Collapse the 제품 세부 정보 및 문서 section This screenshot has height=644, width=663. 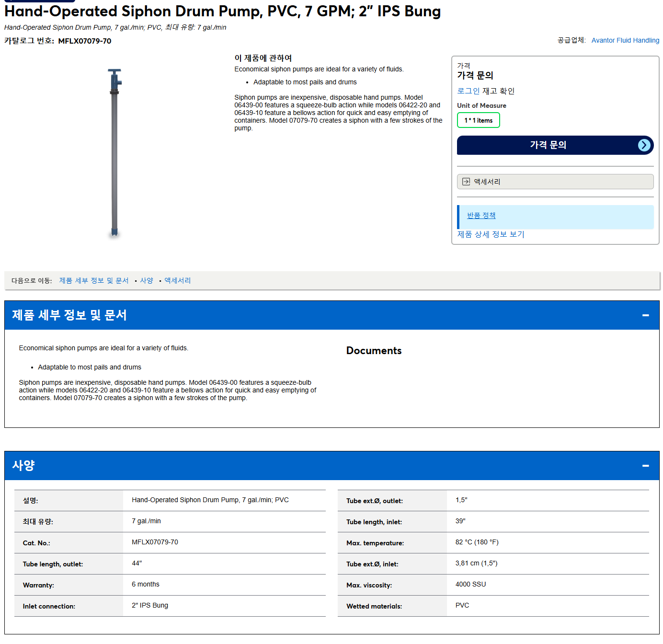645,315
